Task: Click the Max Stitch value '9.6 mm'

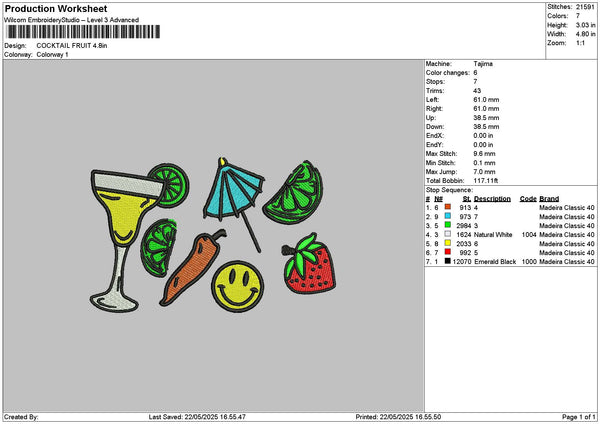Action: [x=484, y=153]
